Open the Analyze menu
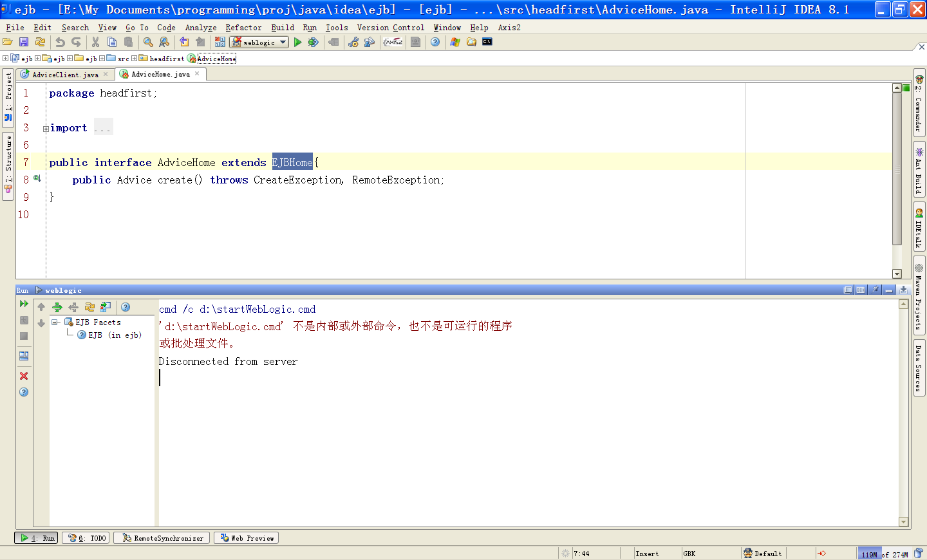 point(201,28)
